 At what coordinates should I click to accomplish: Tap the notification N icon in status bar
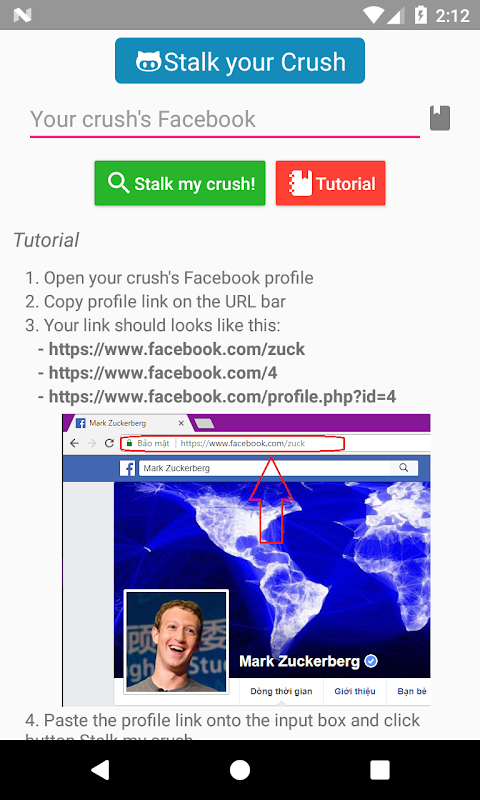22,15
